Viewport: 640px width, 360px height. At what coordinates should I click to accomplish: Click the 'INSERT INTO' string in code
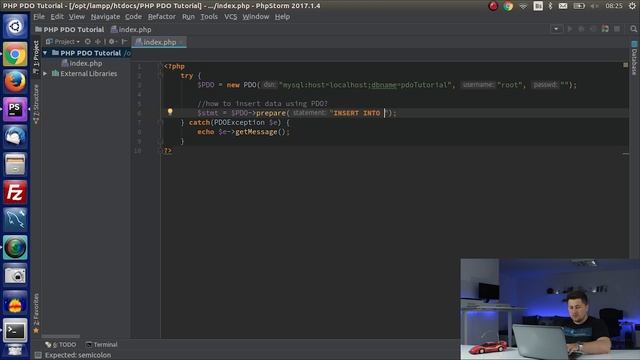pos(357,113)
